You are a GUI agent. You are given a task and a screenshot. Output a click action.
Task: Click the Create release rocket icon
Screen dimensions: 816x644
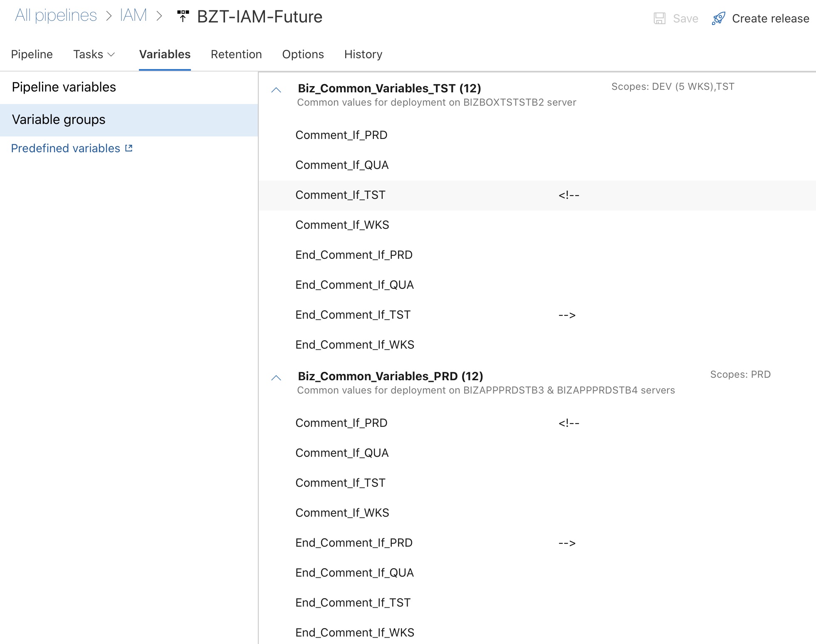pos(718,18)
